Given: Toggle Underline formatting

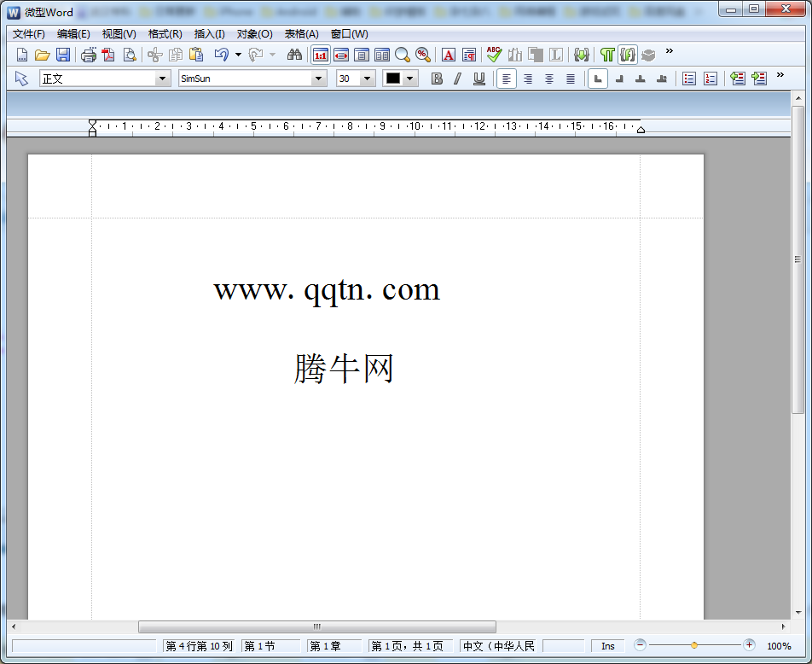Looking at the screenshot, I should [x=479, y=79].
